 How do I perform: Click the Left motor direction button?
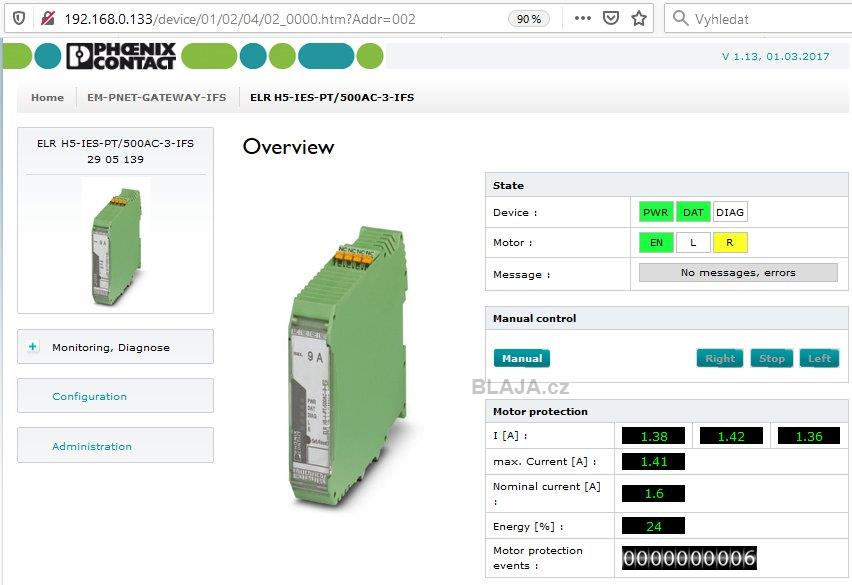coord(819,358)
